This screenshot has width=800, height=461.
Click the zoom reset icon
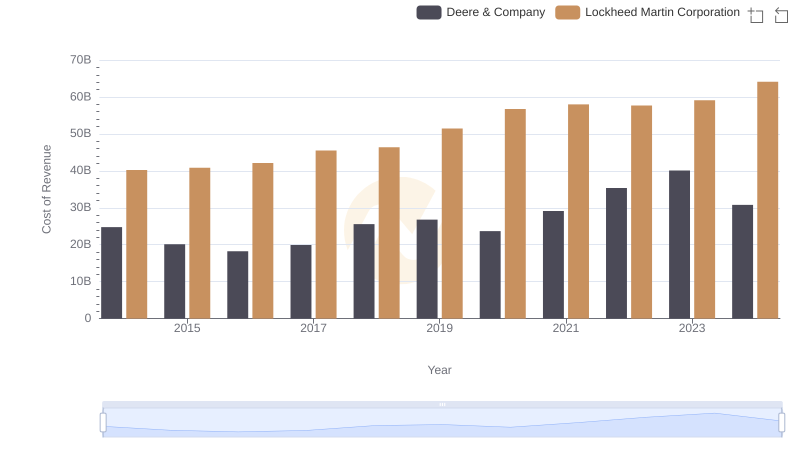pos(781,15)
